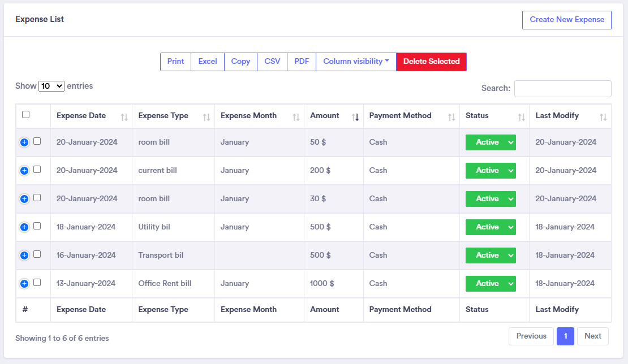Viewport: 628px width, 364px height.
Task: Export the table as PDF
Action: [302, 62]
